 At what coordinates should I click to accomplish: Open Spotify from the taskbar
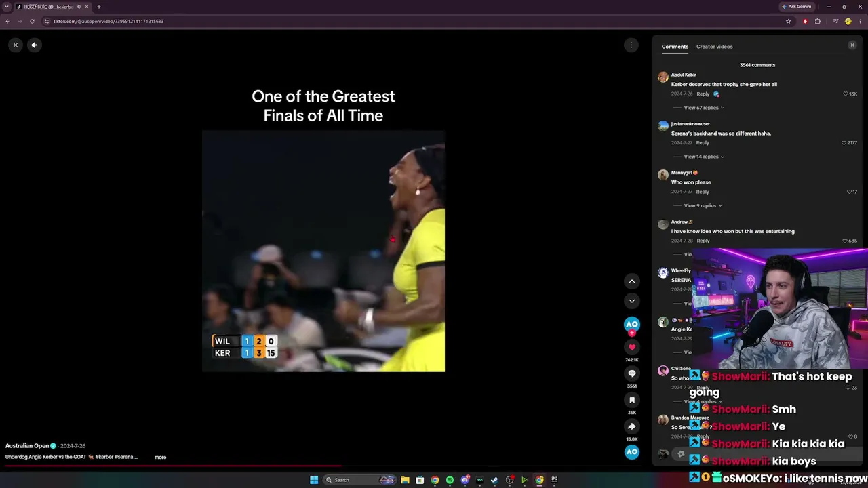pos(450,480)
